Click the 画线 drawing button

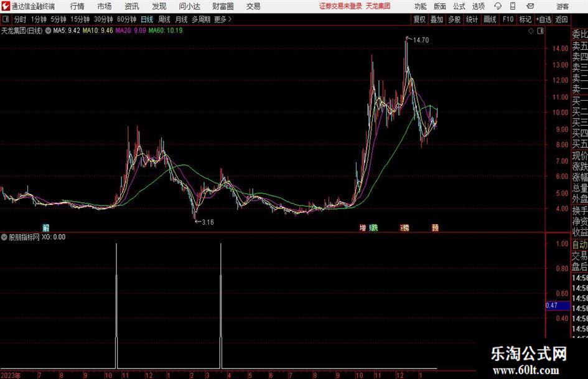(490, 19)
